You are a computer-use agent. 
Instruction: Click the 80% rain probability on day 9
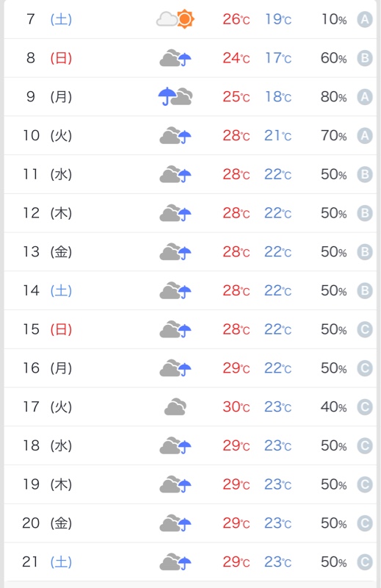[333, 97]
